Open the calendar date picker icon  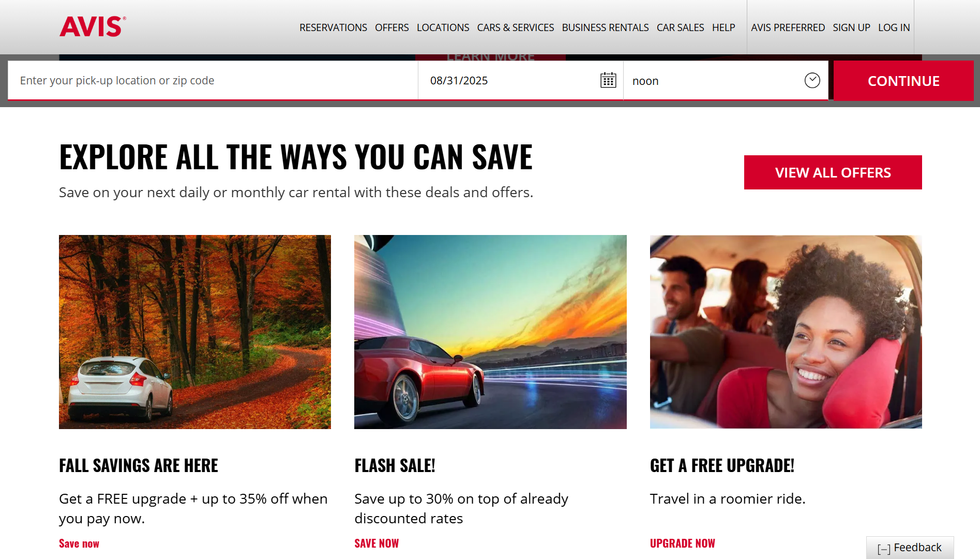click(x=608, y=80)
